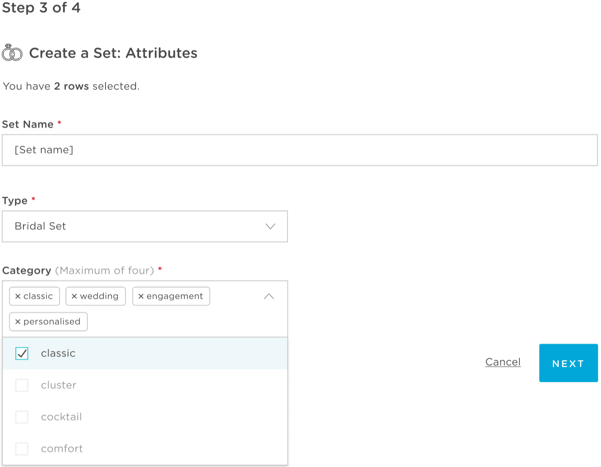Remove the wedding category tag

(74, 296)
